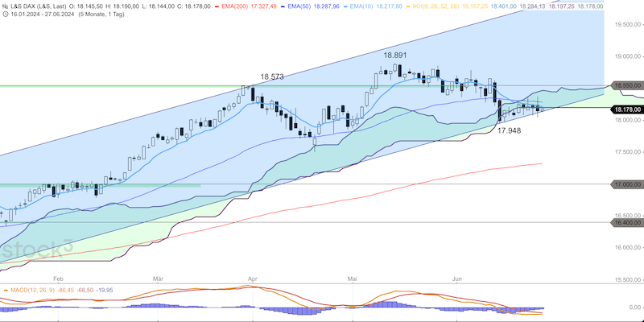Click the 17.948 low annotation

pyautogui.click(x=510, y=130)
